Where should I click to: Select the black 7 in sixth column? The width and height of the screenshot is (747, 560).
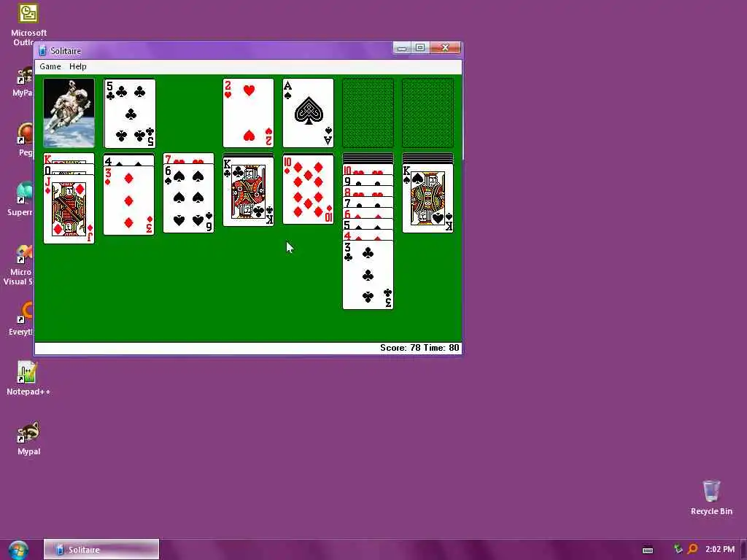coord(368,203)
